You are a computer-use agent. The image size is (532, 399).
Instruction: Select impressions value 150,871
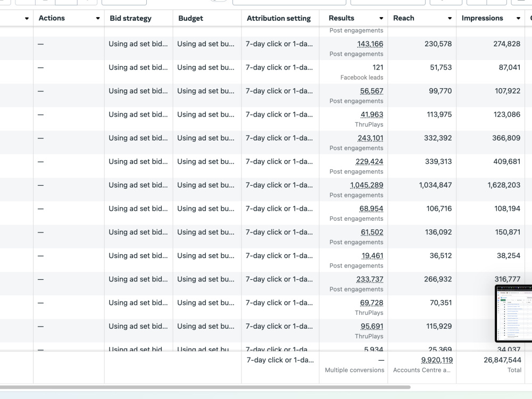click(508, 232)
